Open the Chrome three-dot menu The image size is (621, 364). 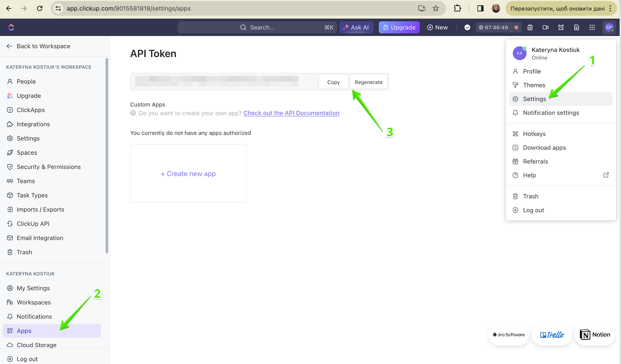tap(610, 8)
